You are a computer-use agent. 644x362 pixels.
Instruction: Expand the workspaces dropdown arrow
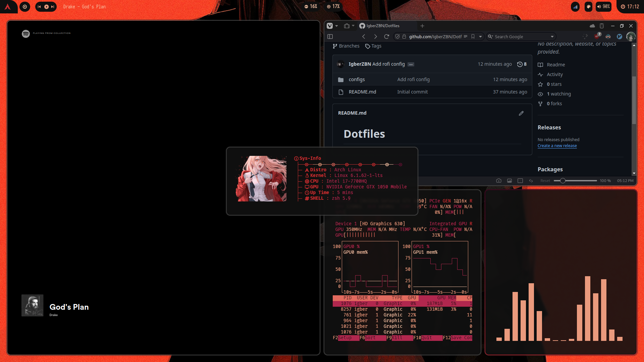pyautogui.click(x=353, y=26)
